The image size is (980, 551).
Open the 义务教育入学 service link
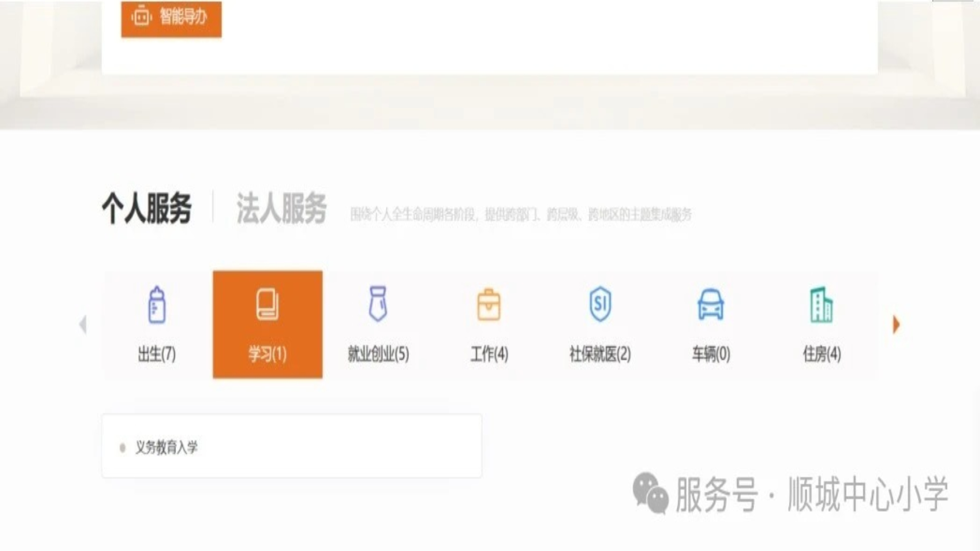click(x=166, y=447)
